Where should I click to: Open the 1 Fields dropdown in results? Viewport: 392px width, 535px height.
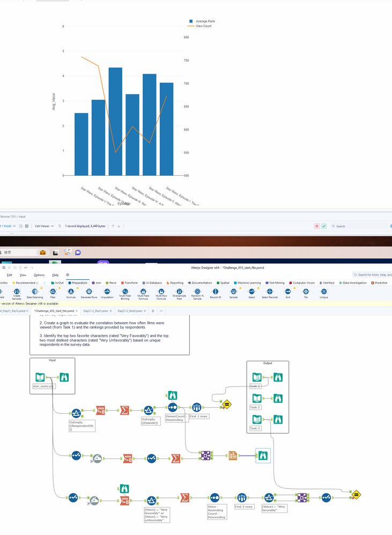[8, 226]
